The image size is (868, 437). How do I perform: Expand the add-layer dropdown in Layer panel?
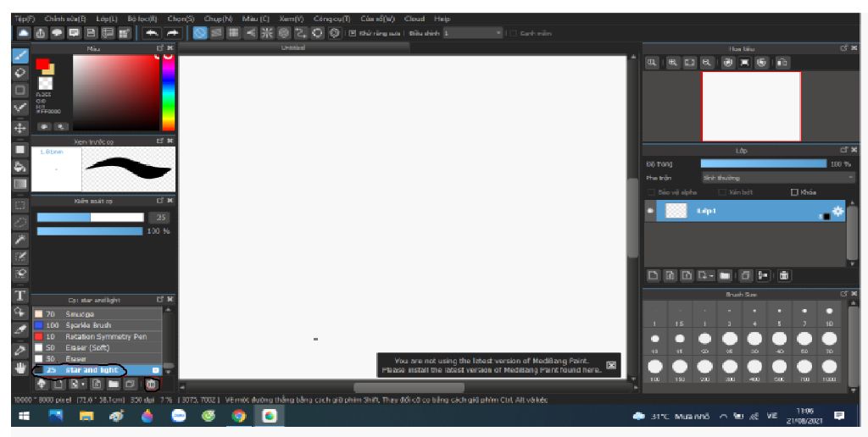[x=712, y=275]
